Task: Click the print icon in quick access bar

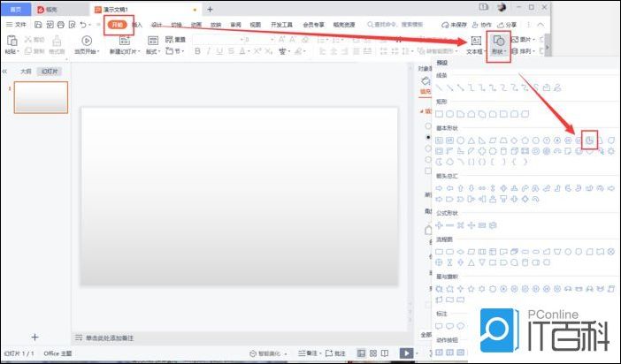Action: 60,25
